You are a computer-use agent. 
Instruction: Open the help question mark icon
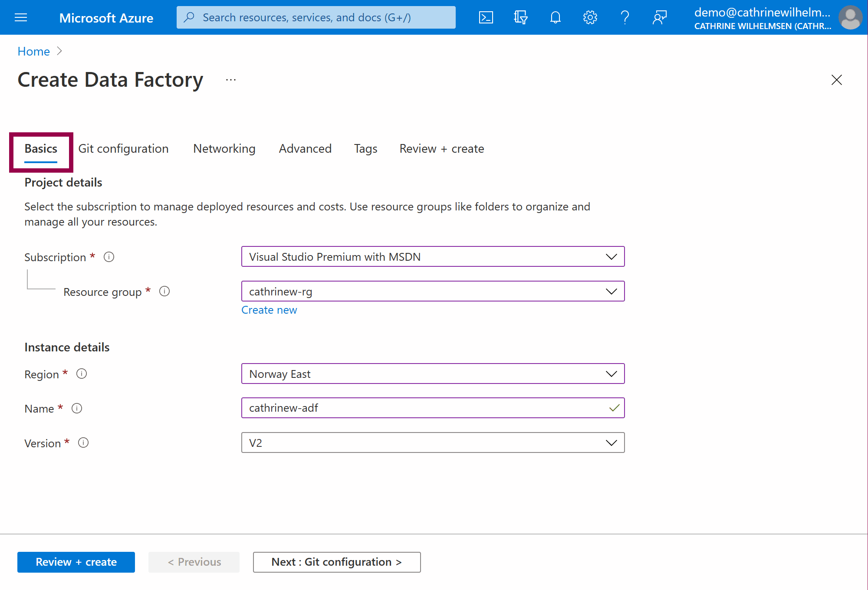pos(625,17)
